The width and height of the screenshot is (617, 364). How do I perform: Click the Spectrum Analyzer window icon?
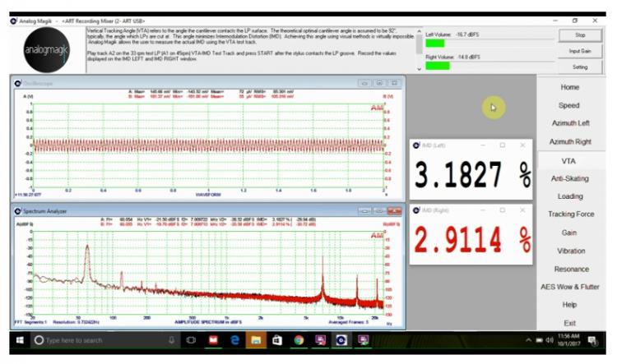(18, 211)
